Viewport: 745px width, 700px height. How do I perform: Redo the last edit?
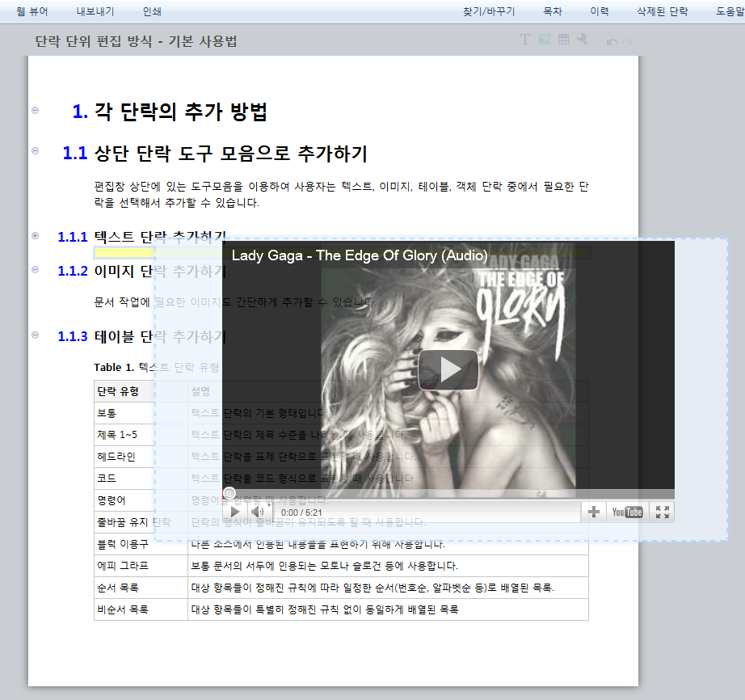628,42
